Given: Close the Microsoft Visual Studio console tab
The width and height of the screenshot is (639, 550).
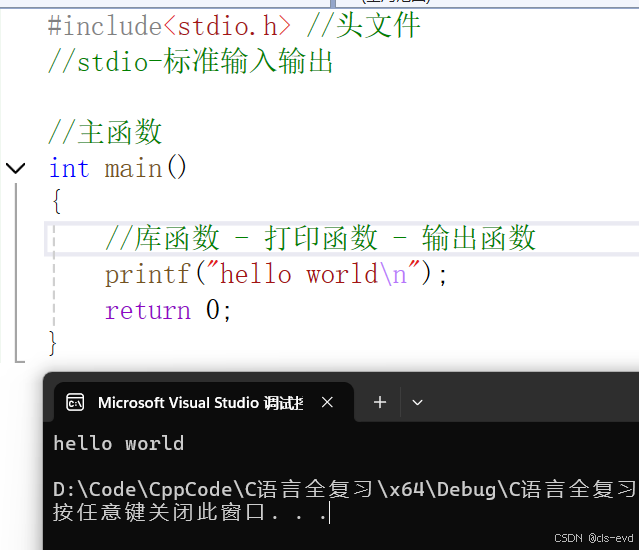Looking at the screenshot, I should (x=327, y=403).
